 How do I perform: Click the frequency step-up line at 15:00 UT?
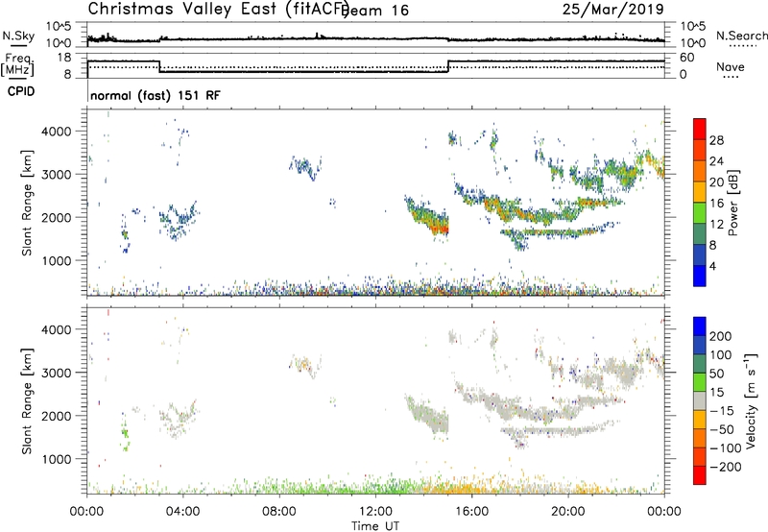(x=448, y=66)
